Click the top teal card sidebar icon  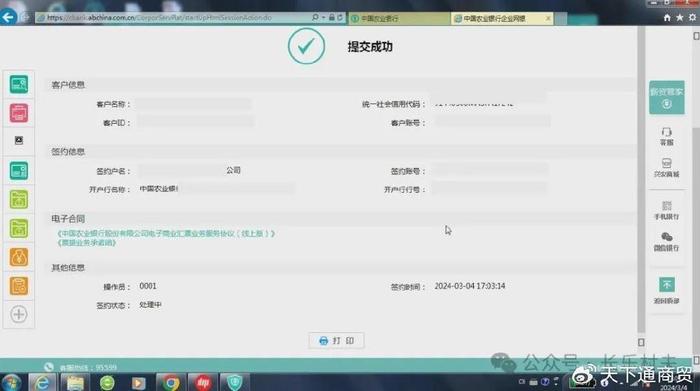[19, 84]
